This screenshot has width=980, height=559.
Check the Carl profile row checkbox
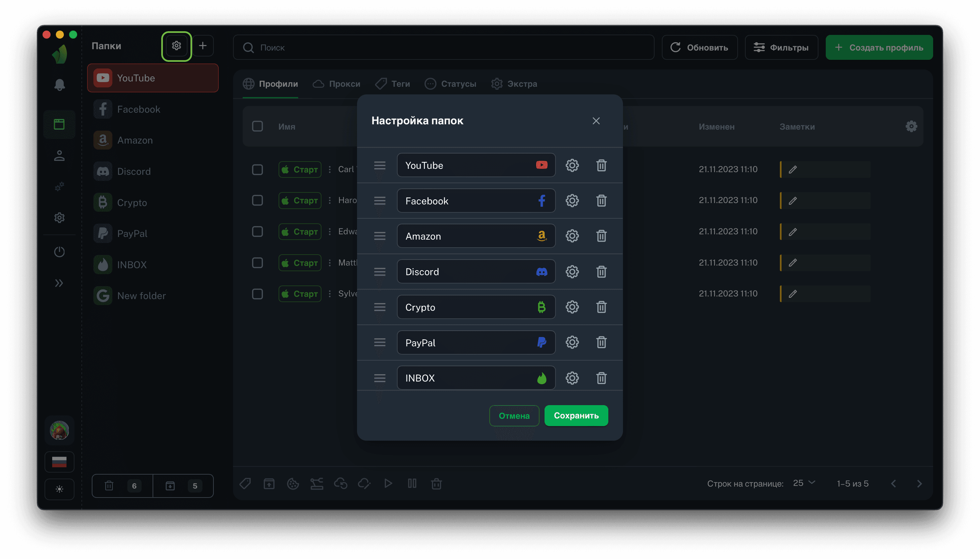click(257, 169)
